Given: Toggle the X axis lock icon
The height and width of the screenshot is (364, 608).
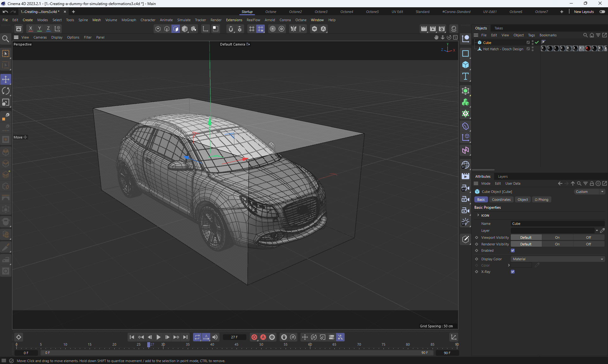Looking at the screenshot, I should pyautogui.click(x=30, y=29).
